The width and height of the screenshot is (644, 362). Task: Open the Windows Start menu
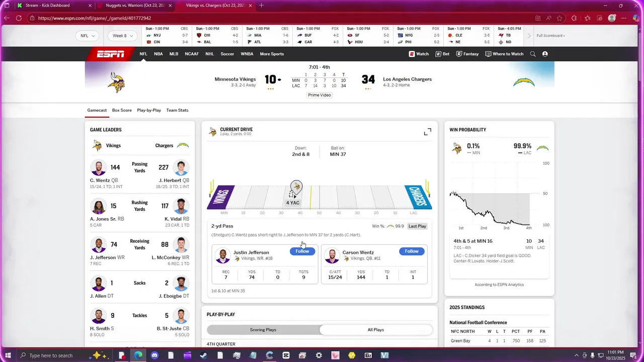[x=8, y=355]
